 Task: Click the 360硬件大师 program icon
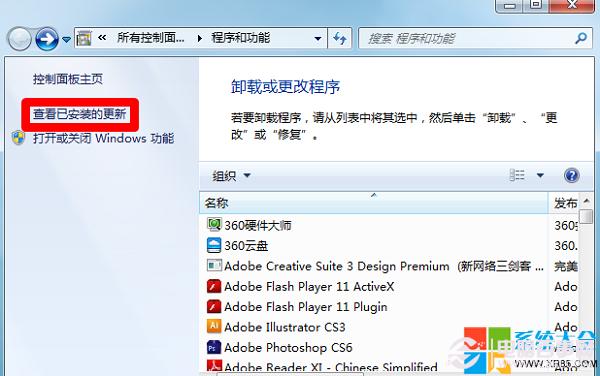click(x=214, y=225)
